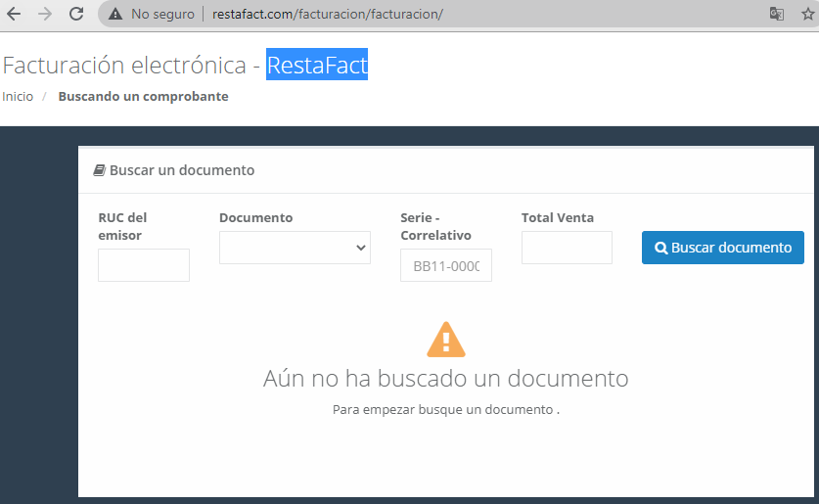Bookmark this page with the star icon
The height and width of the screenshot is (504, 819).
[x=808, y=14]
